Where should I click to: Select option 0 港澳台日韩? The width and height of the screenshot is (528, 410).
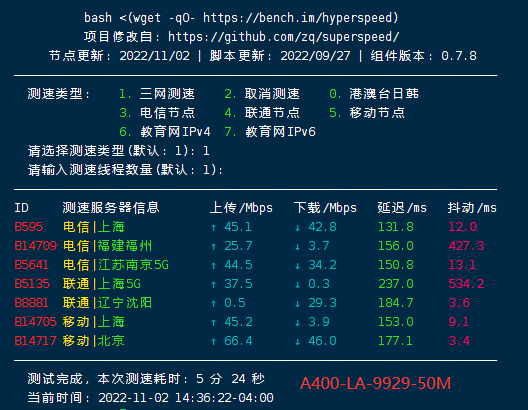[374, 94]
